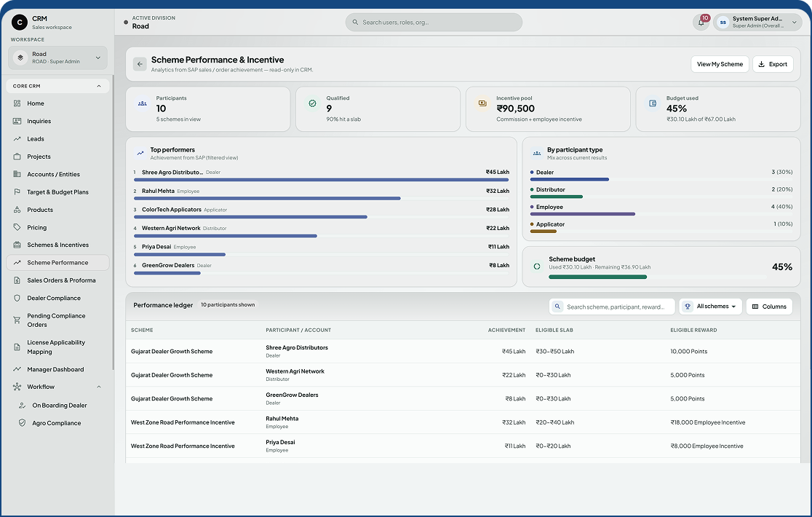Click the Inquiries sidebar icon

pyautogui.click(x=17, y=121)
